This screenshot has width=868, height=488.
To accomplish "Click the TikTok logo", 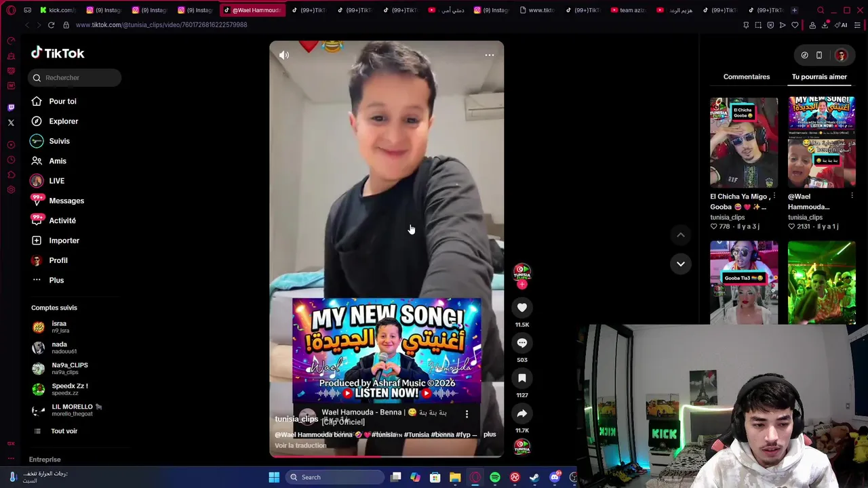I will pyautogui.click(x=58, y=53).
